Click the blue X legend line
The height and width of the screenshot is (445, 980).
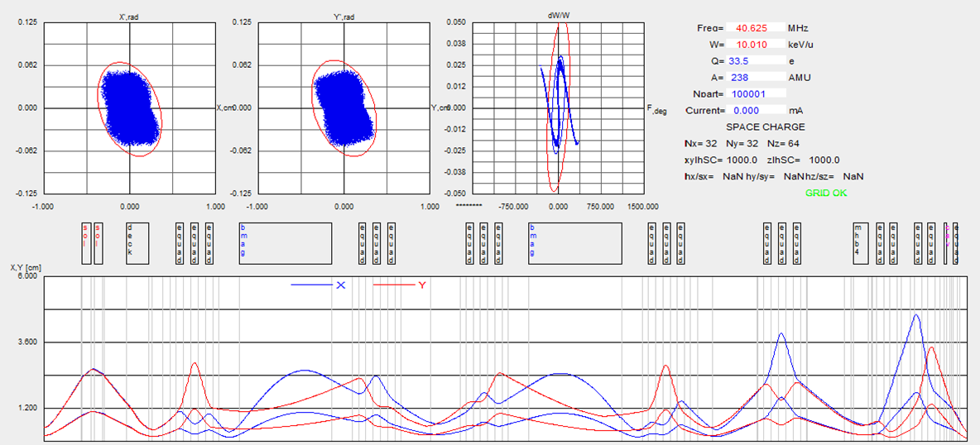[311, 285]
